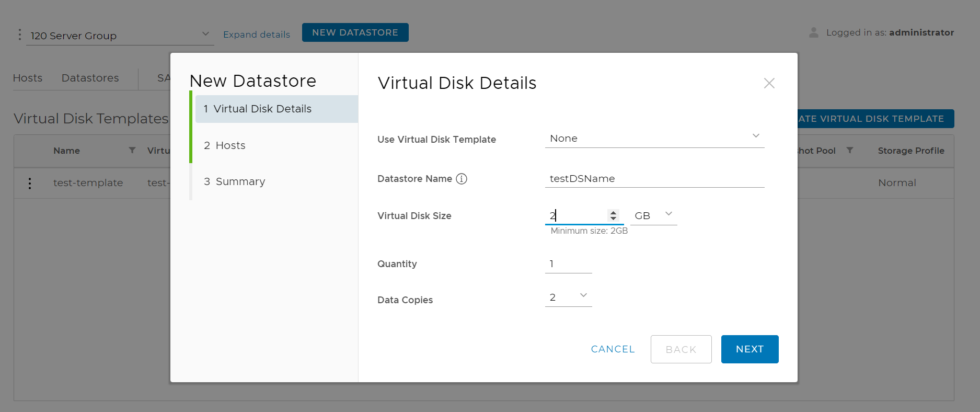Open the GB size unit dropdown
The height and width of the screenshot is (412, 980).
653,215
